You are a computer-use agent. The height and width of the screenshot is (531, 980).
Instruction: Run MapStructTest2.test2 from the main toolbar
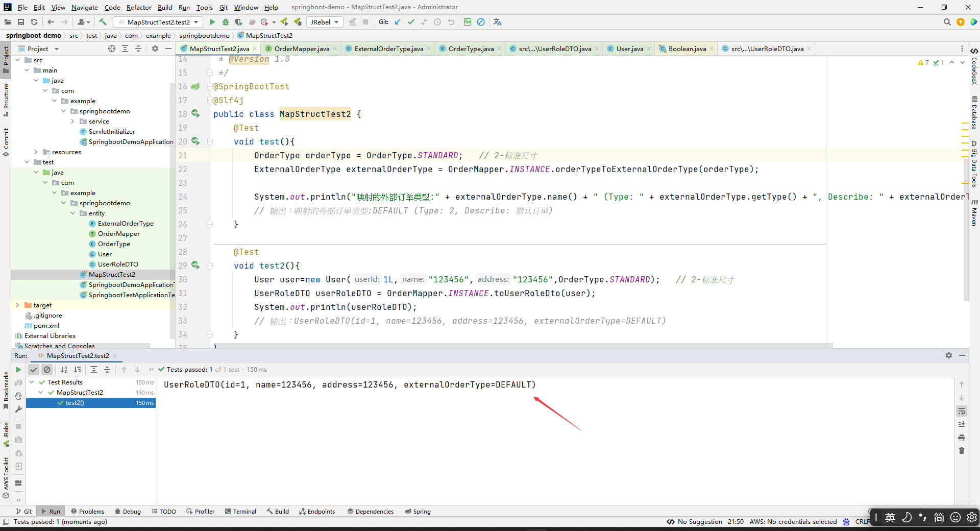point(212,22)
